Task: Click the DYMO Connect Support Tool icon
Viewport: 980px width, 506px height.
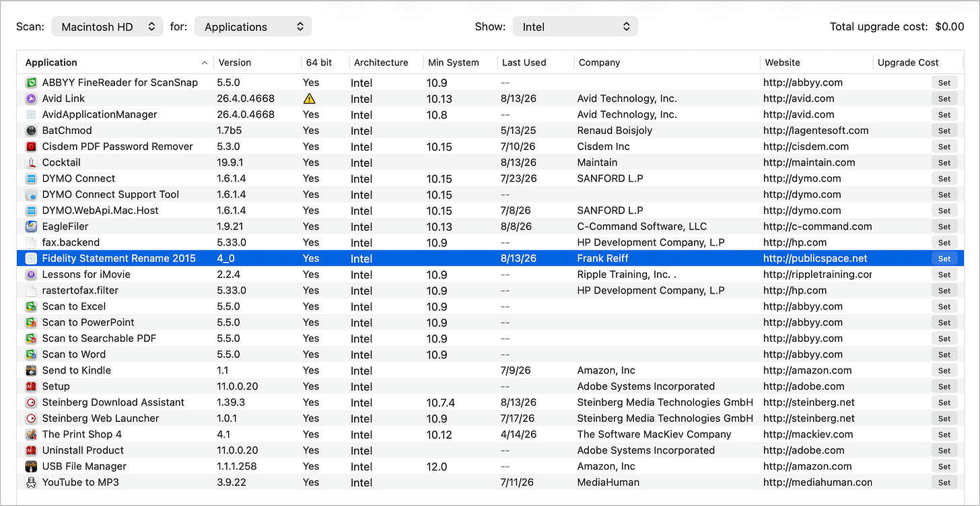Action: pos(31,194)
